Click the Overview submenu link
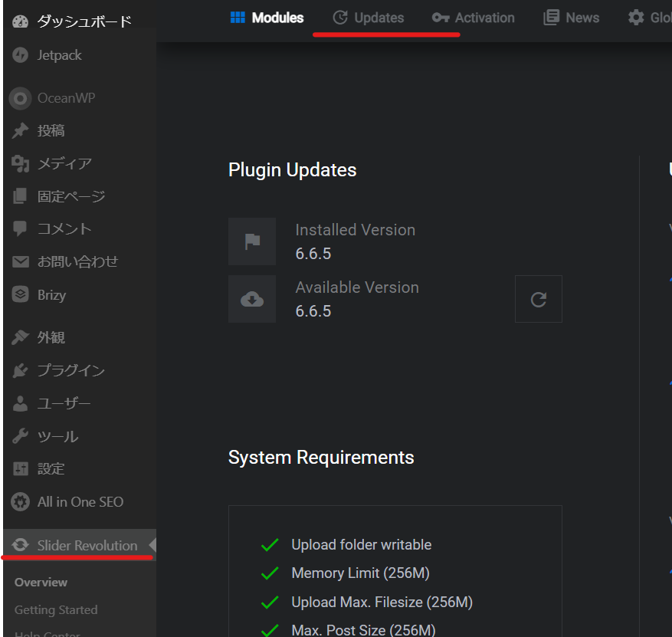The height and width of the screenshot is (637, 672). point(41,583)
